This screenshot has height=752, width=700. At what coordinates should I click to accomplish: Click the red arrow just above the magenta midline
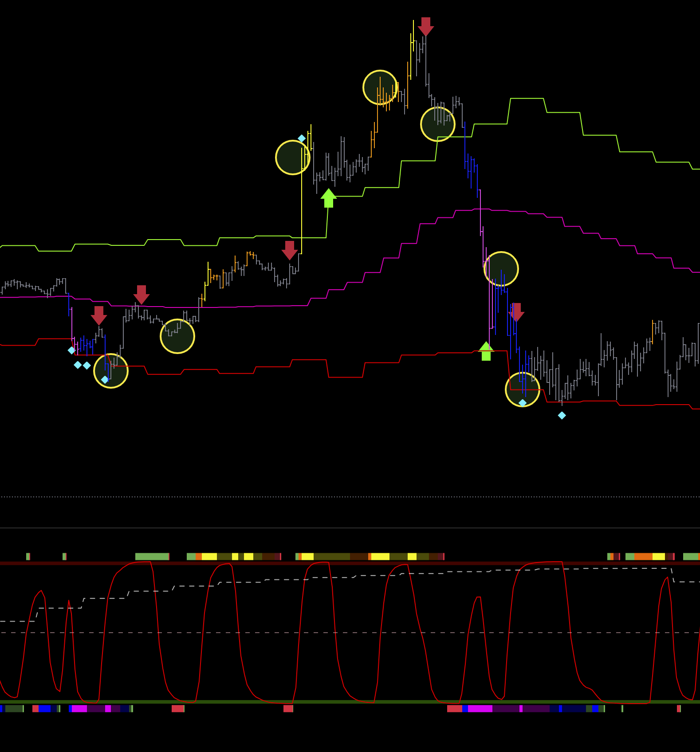tap(142, 295)
